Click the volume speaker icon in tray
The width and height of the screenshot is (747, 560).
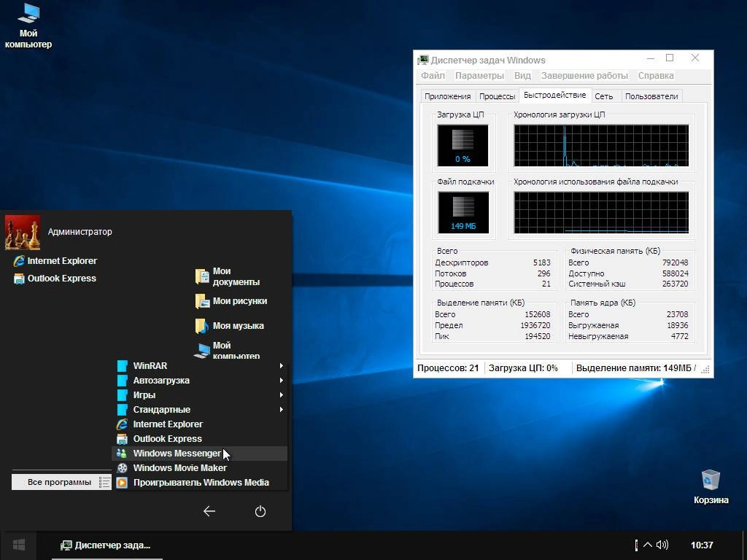pos(662,545)
